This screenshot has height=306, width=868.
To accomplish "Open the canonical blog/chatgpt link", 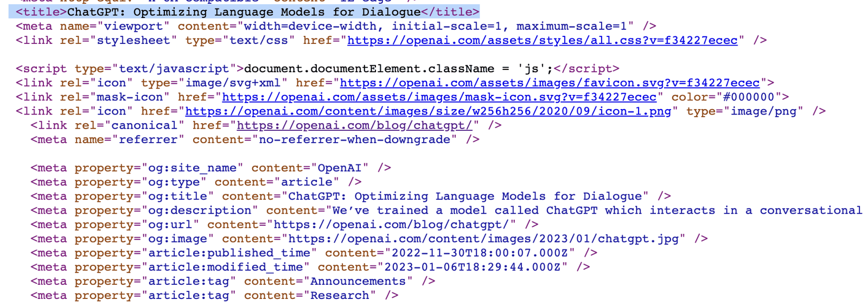I will click(355, 125).
